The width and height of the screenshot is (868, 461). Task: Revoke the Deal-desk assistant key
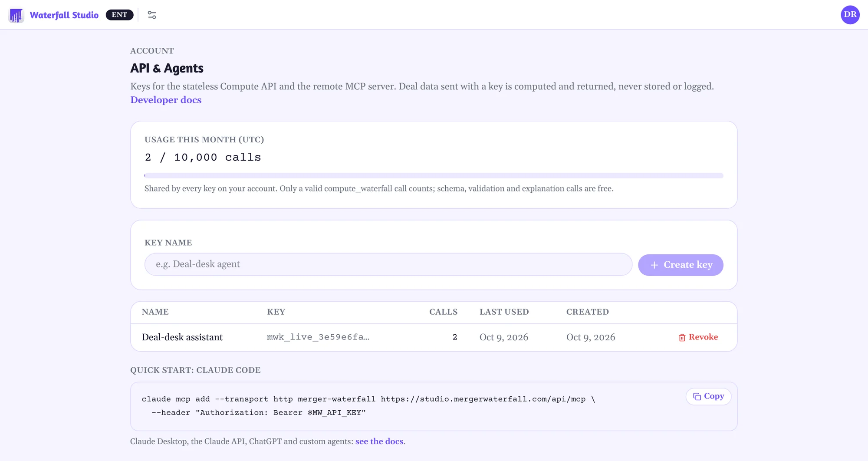(x=698, y=337)
